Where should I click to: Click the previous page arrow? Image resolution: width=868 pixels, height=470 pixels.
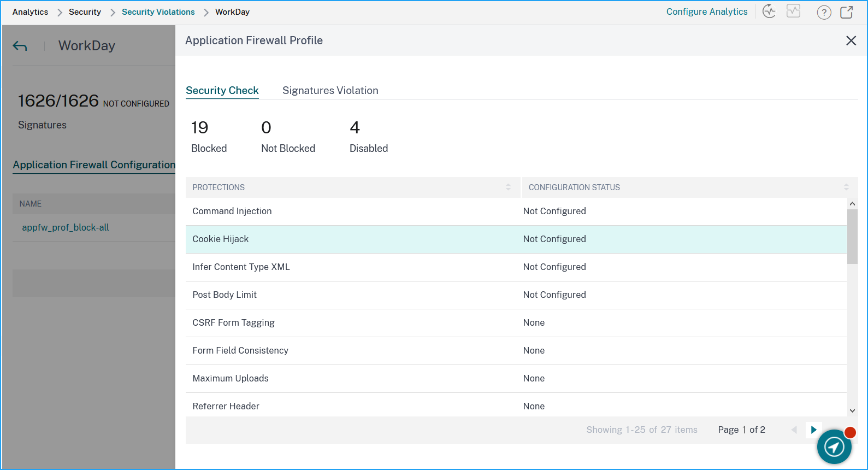tap(794, 430)
